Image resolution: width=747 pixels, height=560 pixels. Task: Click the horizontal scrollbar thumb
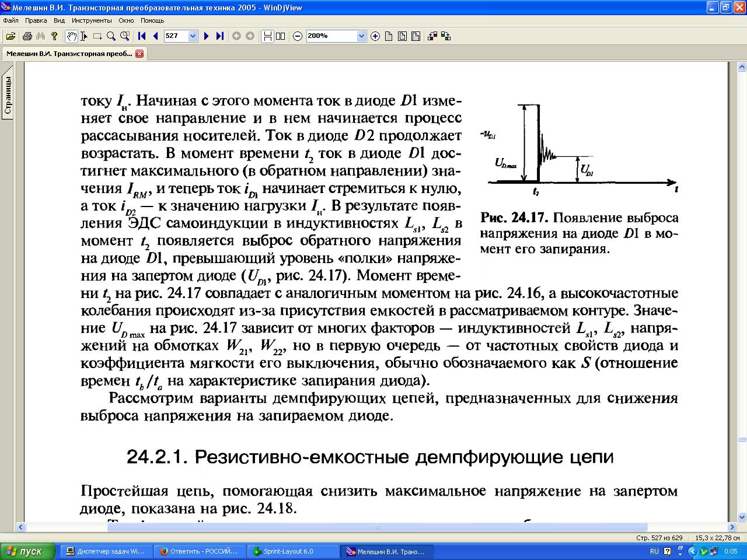[x=376, y=527]
